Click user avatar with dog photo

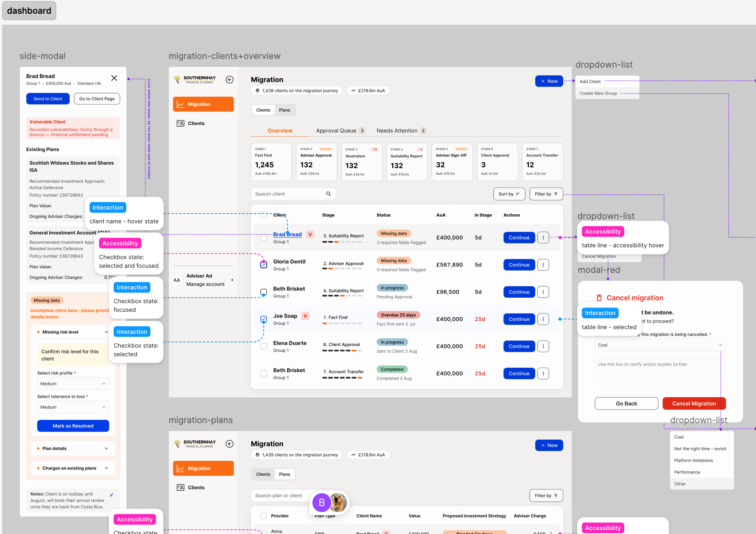(338, 502)
